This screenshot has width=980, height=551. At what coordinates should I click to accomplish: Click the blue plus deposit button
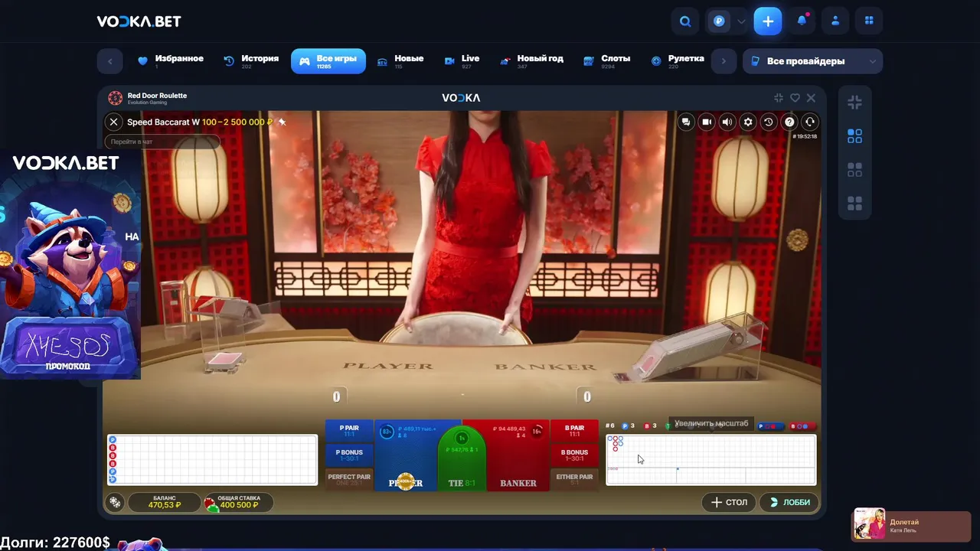pyautogui.click(x=768, y=21)
